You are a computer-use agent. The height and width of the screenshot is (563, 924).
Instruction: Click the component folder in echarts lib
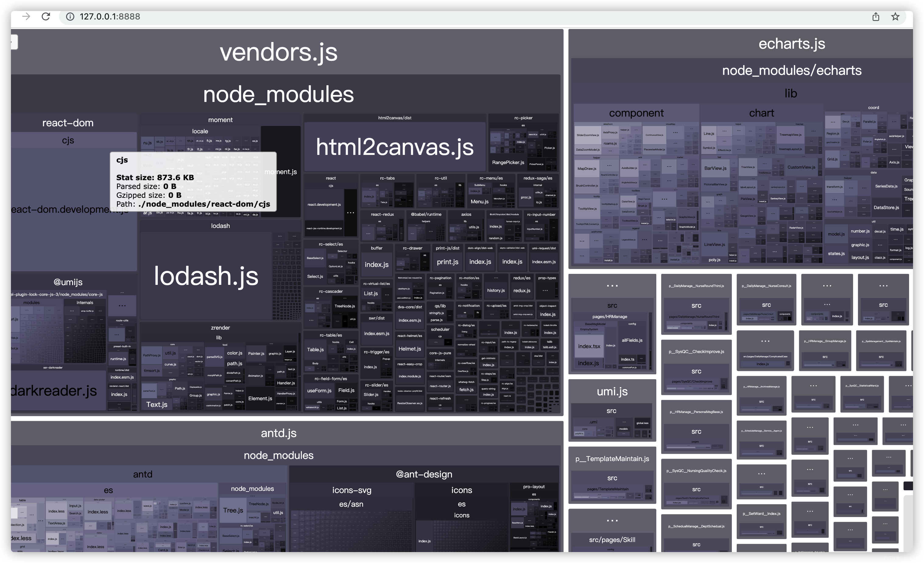(x=636, y=113)
